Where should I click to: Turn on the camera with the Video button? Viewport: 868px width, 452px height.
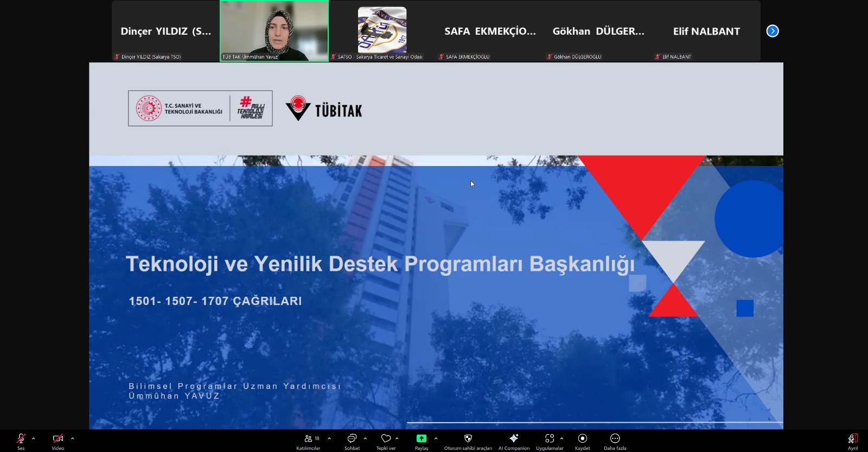coord(58,439)
